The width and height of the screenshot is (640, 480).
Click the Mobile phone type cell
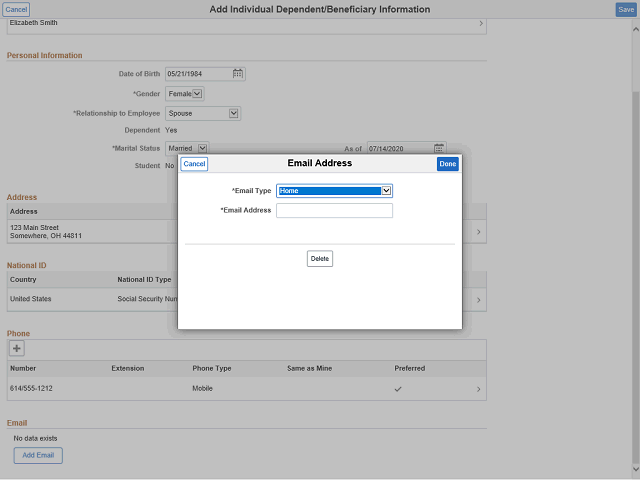click(x=202, y=389)
